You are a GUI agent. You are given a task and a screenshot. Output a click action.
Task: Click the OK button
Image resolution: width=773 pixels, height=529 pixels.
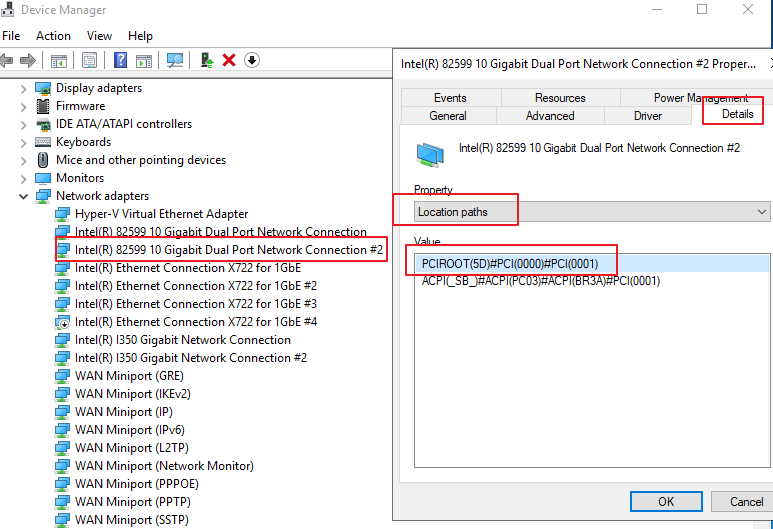tap(665, 501)
